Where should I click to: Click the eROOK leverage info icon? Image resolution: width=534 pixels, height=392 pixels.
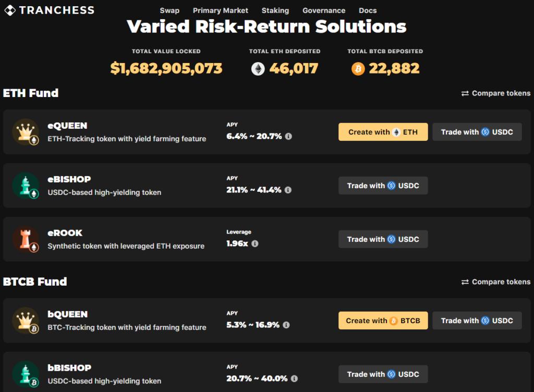pyautogui.click(x=255, y=243)
